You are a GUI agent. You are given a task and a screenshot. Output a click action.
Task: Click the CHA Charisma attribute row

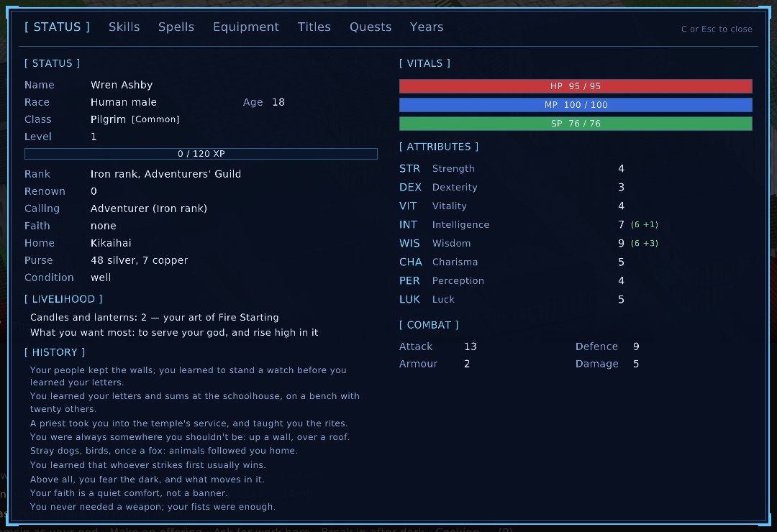coord(512,262)
